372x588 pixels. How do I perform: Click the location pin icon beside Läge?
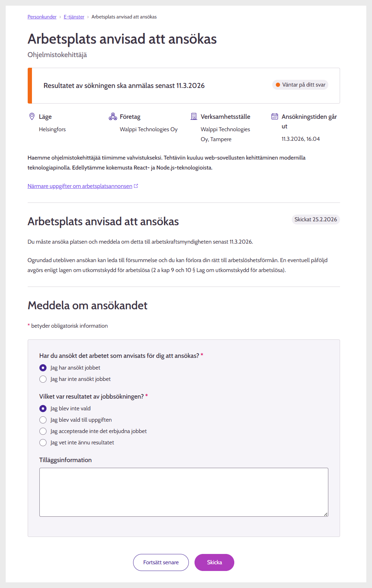pyautogui.click(x=32, y=116)
